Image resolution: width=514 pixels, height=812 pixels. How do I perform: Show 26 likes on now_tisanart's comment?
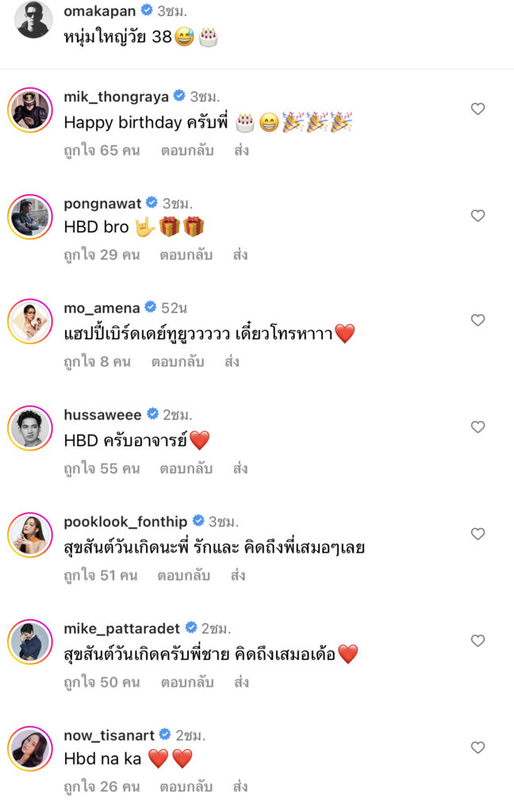point(102,787)
